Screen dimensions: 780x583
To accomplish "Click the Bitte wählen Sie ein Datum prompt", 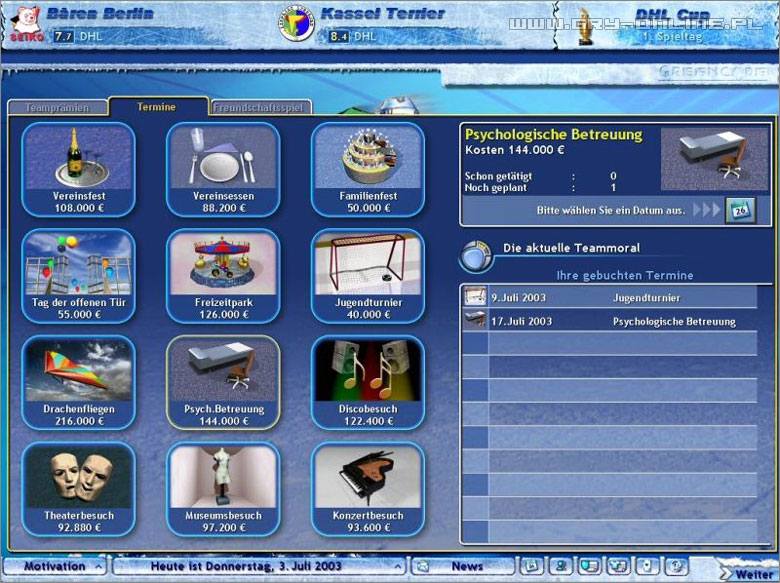I will click(x=610, y=210).
